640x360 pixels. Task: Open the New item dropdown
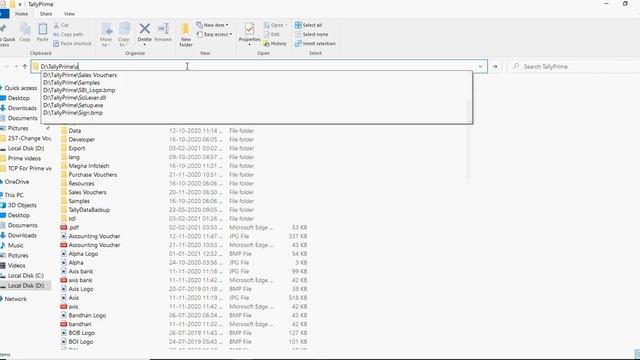[x=212, y=25]
